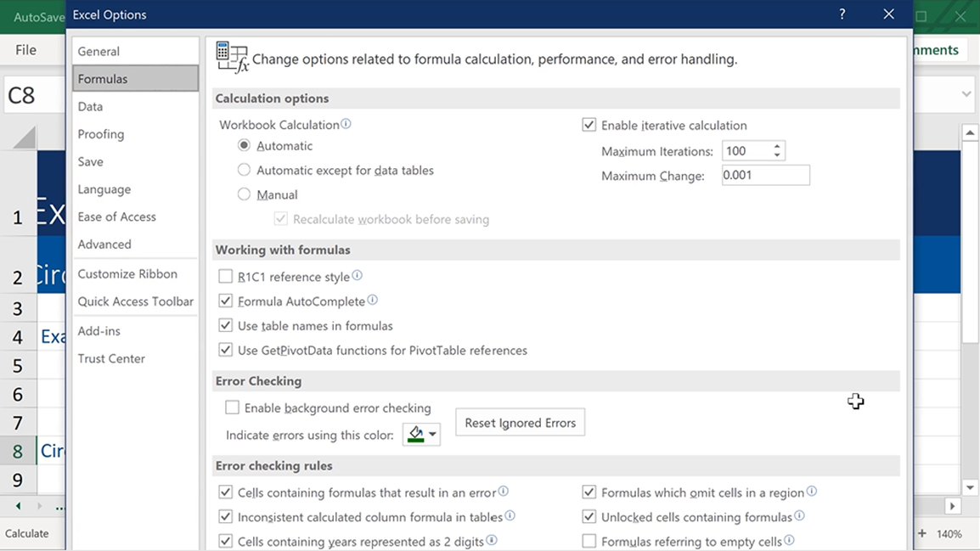Click info icon beside Formula AutoComplete

[x=372, y=301]
